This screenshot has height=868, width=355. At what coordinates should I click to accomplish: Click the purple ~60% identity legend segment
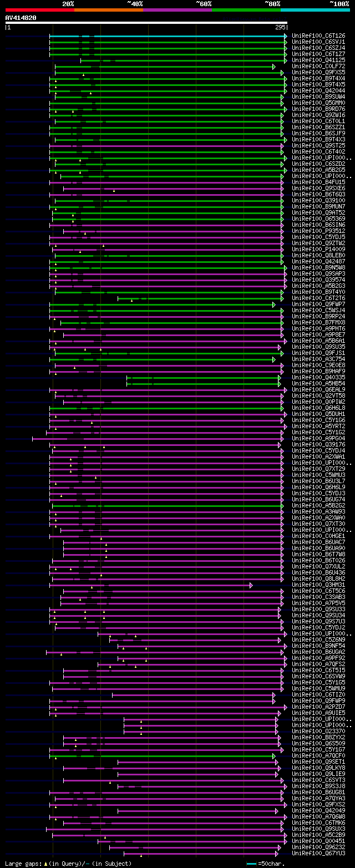(177, 10)
